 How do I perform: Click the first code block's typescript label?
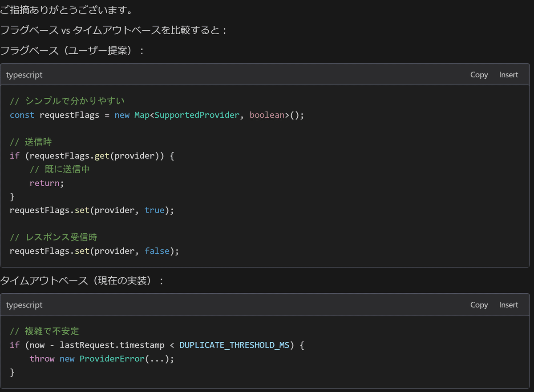click(24, 75)
